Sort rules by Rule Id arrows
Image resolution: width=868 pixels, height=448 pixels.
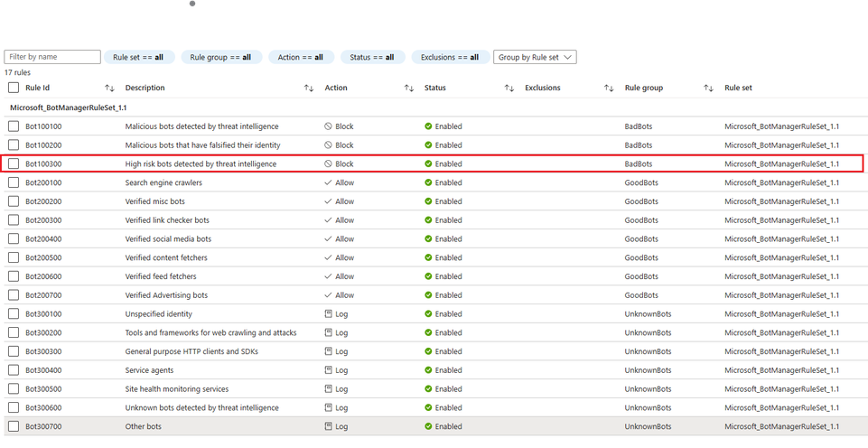pyautogui.click(x=109, y=88)
